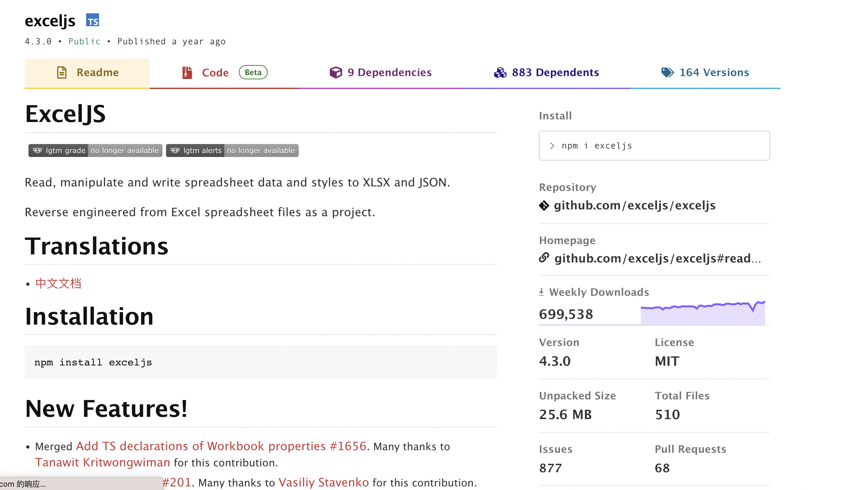868x490 pixels.
Task: Click the 25.6 MB unpacked size value
Action: (565, 414)
